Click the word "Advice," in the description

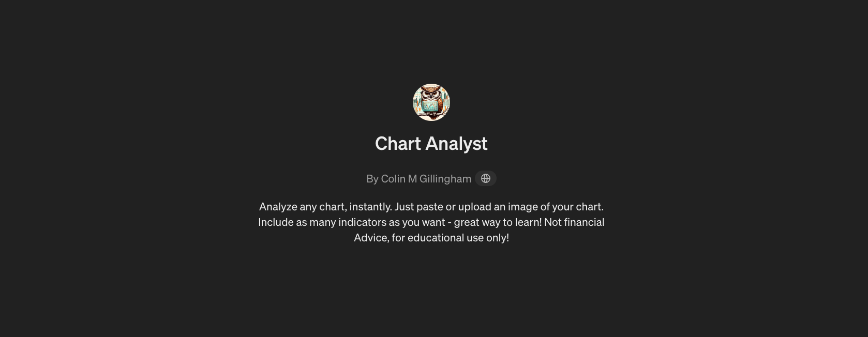371,238
